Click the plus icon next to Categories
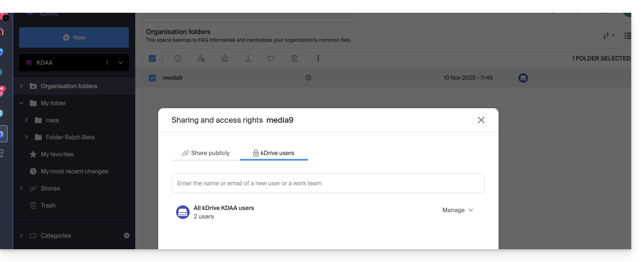The width and height of the screenshot is (644, 262). 126,236
